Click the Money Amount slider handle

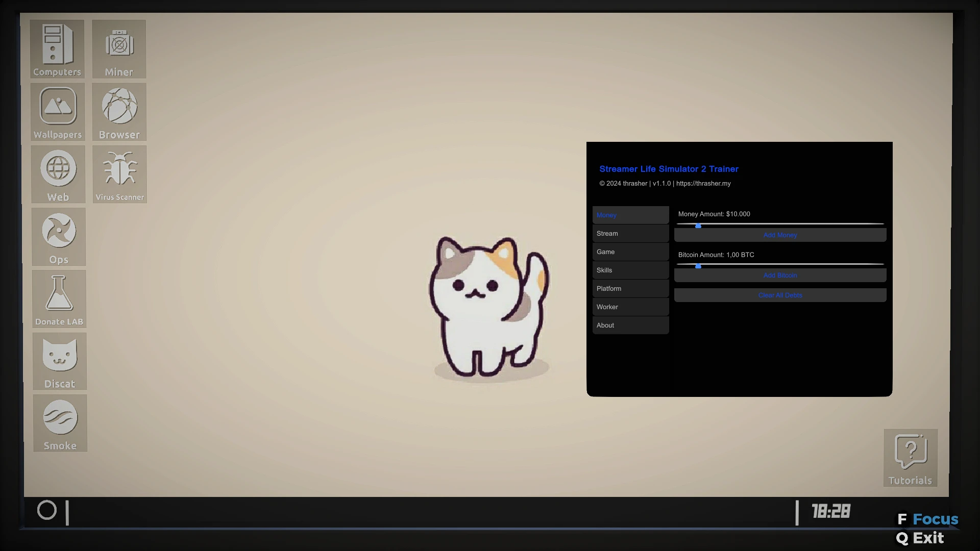[698, 226]
